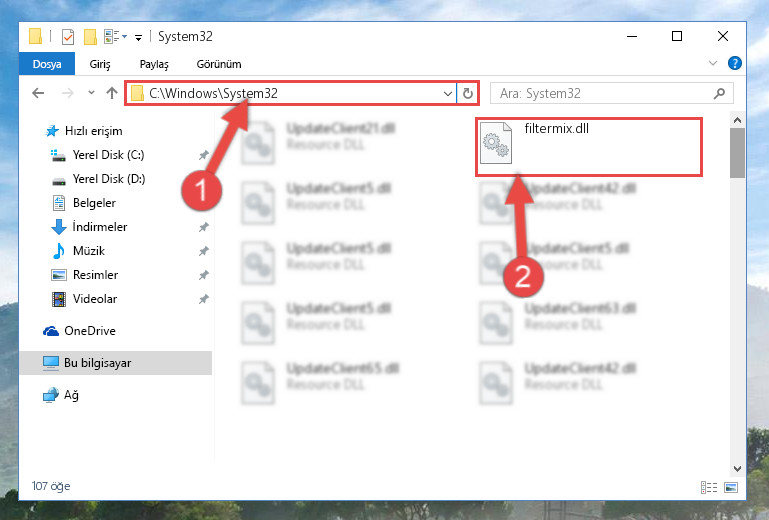Click the Back navigation arrow
The height and width of the screenshot is (520, 769).
(38, 93)
